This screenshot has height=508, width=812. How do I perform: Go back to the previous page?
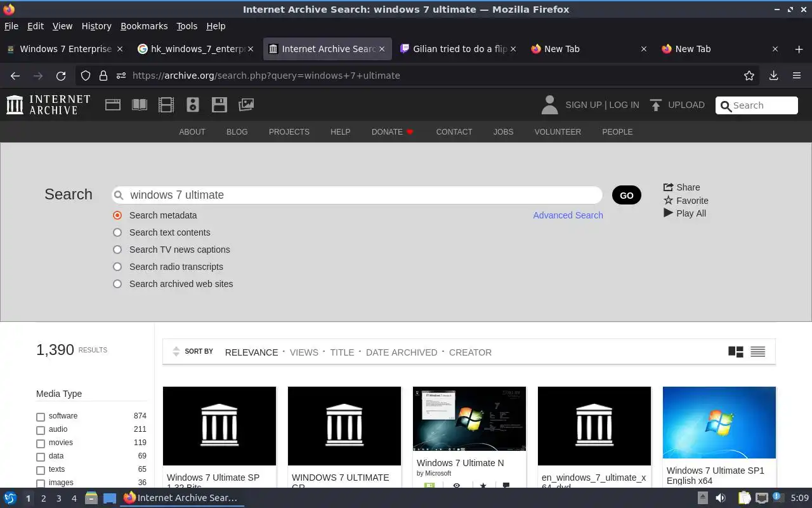(15, 76)
